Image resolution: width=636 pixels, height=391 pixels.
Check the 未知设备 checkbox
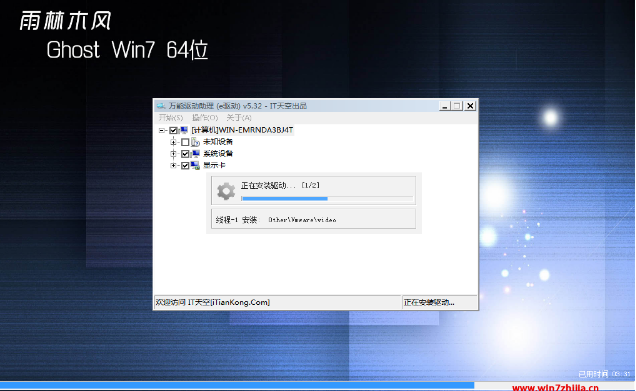point(185,142)
